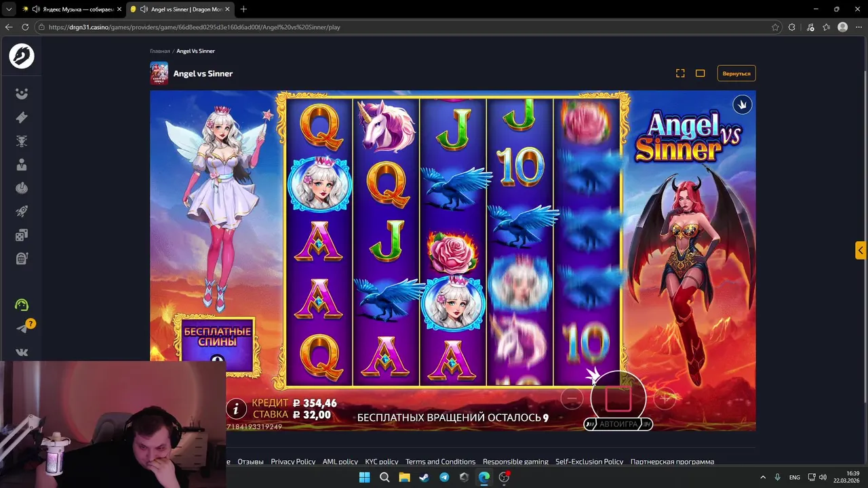Screen dimensions: 868x488
Task: Expand the yellow side panel arrow tab
Action: pyautogui.click(x=861, y=250)
